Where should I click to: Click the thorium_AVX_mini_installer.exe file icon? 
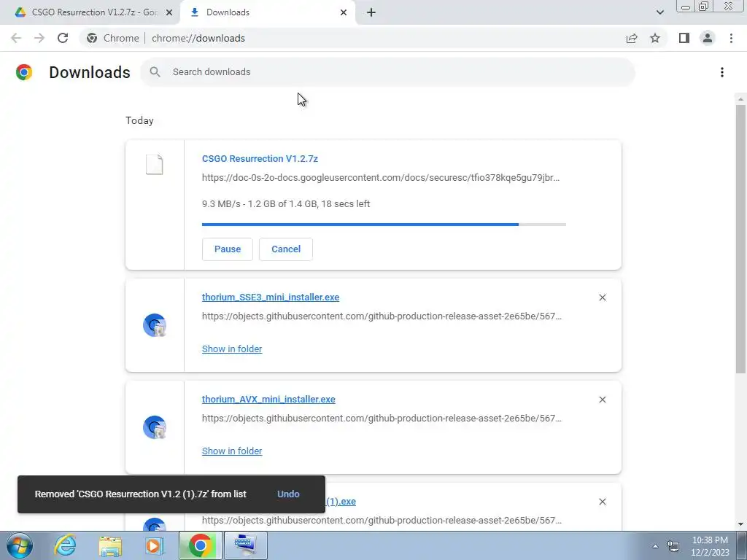[155, 427]
